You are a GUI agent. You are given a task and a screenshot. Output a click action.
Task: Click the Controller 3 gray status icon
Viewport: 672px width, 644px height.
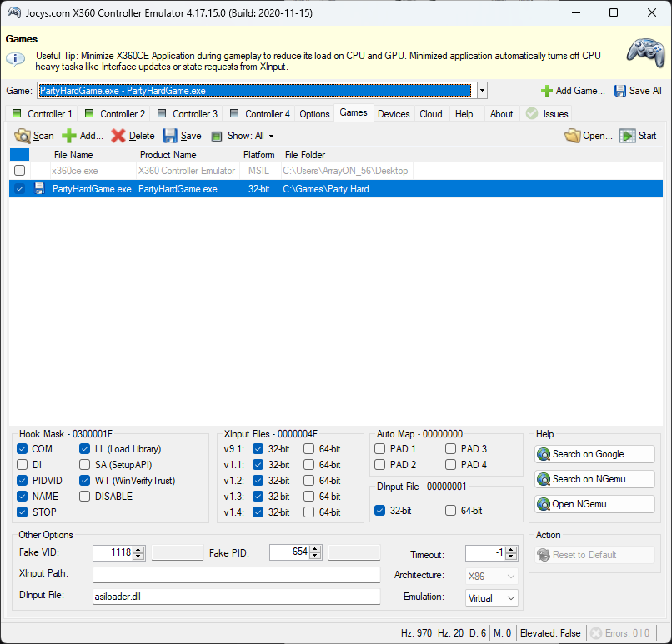click(162, 113)
